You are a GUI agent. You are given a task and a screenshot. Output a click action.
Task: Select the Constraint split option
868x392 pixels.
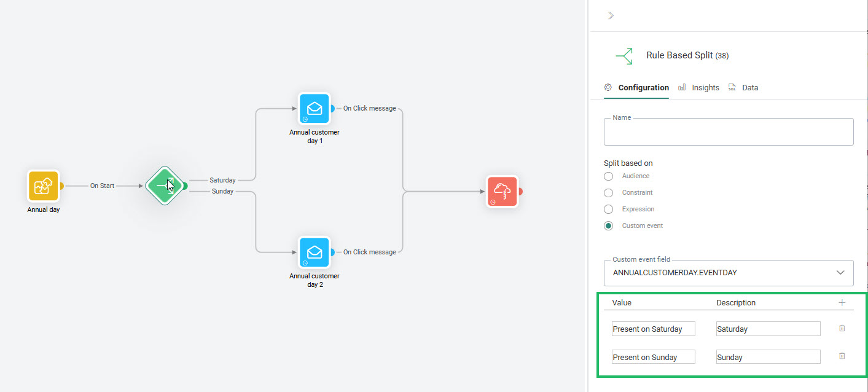tap(608, 193)
